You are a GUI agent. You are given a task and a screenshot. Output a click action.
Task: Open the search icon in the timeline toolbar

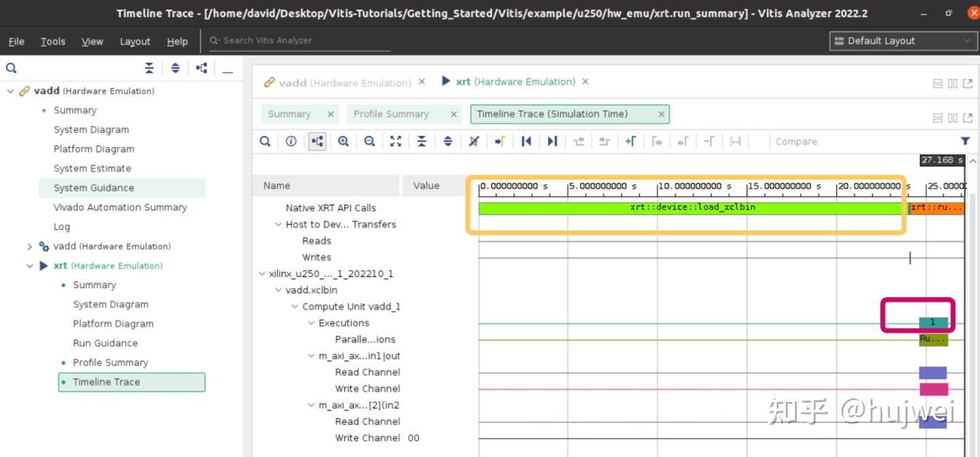[x=265, y=141]
